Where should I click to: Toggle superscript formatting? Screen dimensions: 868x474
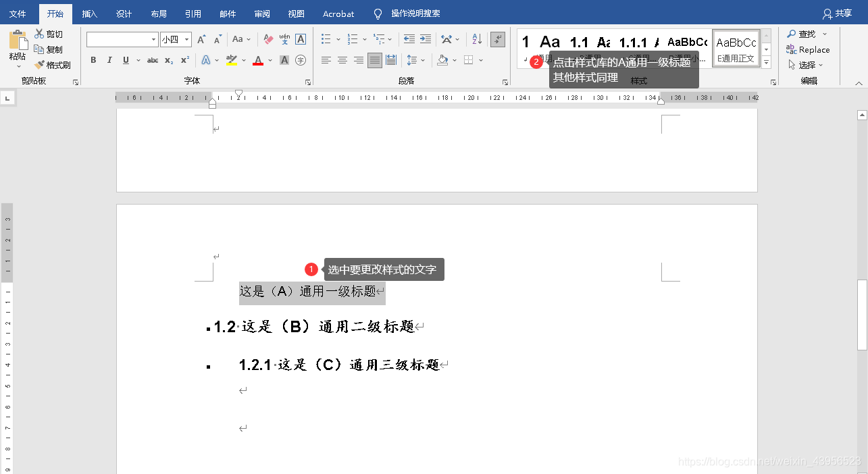click(x=184, y=60)
